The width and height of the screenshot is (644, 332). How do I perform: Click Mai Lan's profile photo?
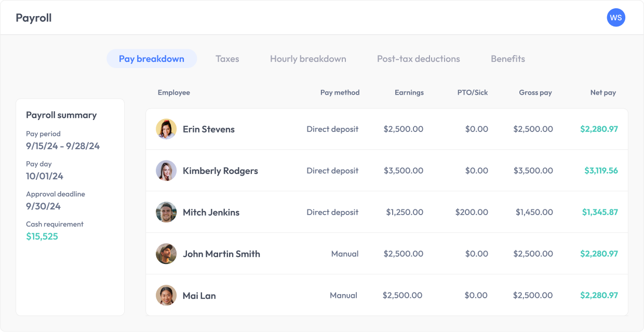click(166, 295)
